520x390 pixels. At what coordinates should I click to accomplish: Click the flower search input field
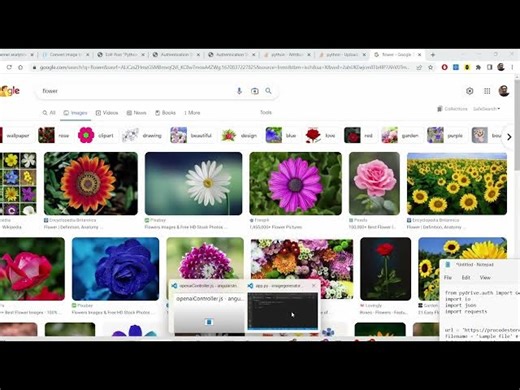[x=137, y=91]
